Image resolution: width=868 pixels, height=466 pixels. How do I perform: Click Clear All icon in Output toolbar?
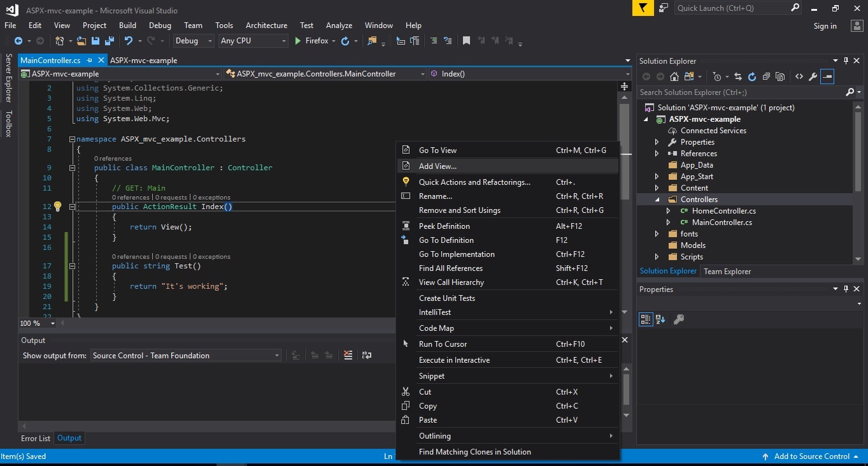(348, 356)
